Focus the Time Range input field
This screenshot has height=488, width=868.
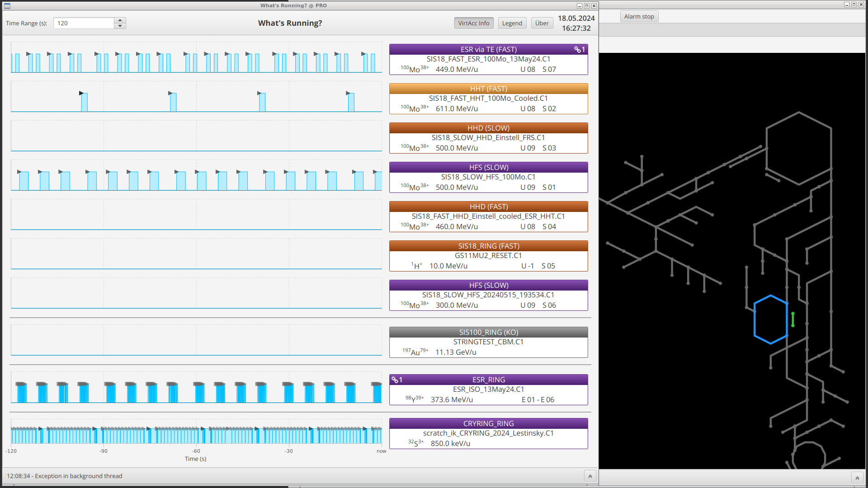[x=84, y=23]
